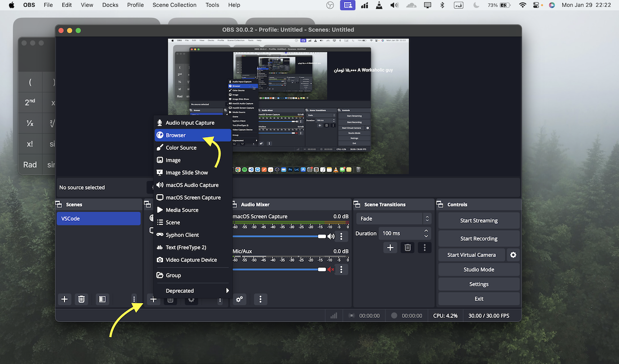Enable Studio Mode
This screenshot has width=619, height=364.
coord(479,270)
